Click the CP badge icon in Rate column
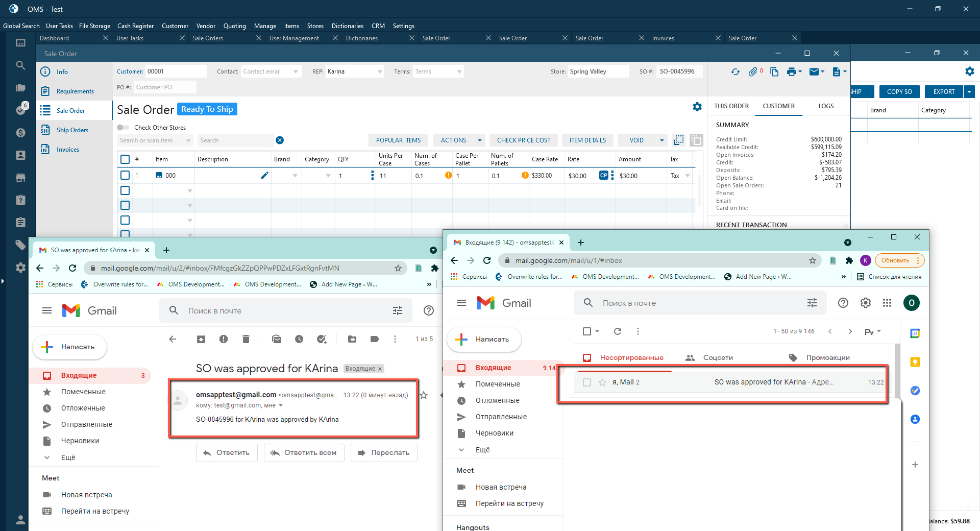Viewport: 980px width, 531px height. click(603, 175)
